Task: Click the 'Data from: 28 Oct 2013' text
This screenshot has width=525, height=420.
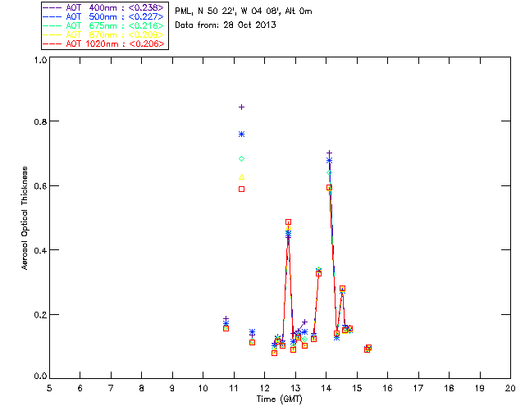Action: point(226,25)
